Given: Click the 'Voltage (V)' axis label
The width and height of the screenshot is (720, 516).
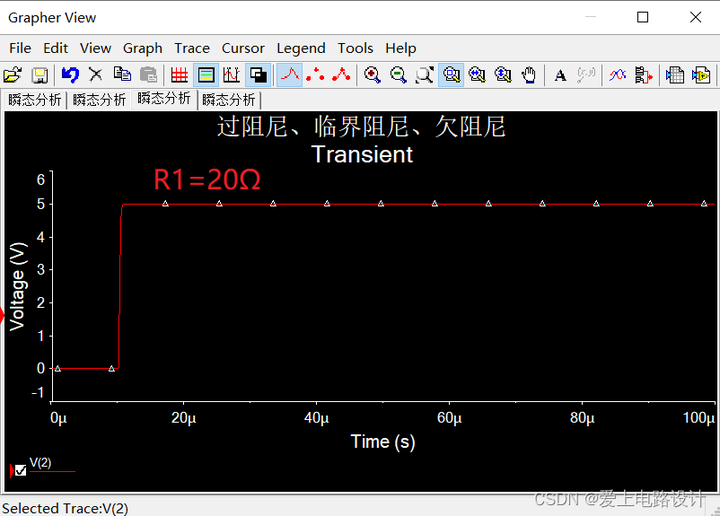Looking at the screenshot, I should coord(18,286).
